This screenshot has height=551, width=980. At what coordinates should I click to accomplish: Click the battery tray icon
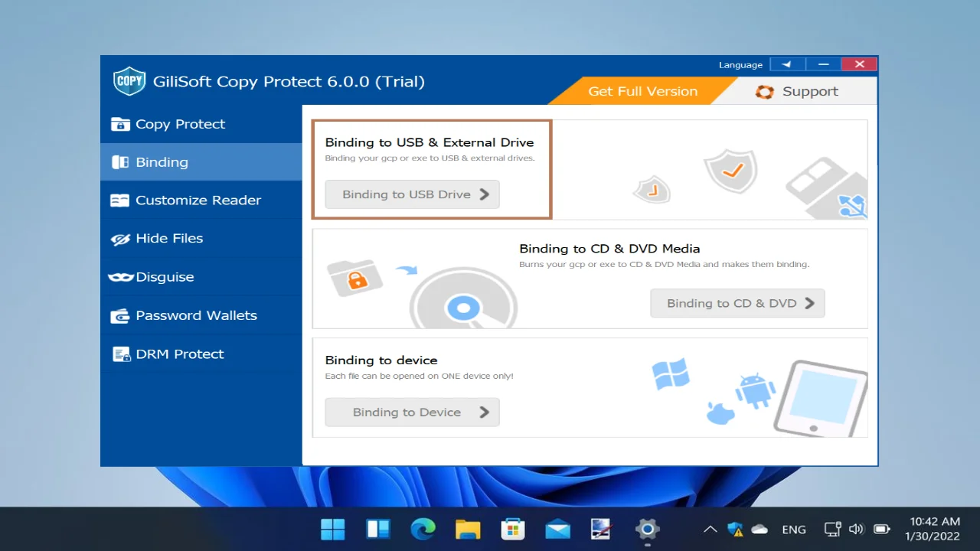[x=882, y=529]
